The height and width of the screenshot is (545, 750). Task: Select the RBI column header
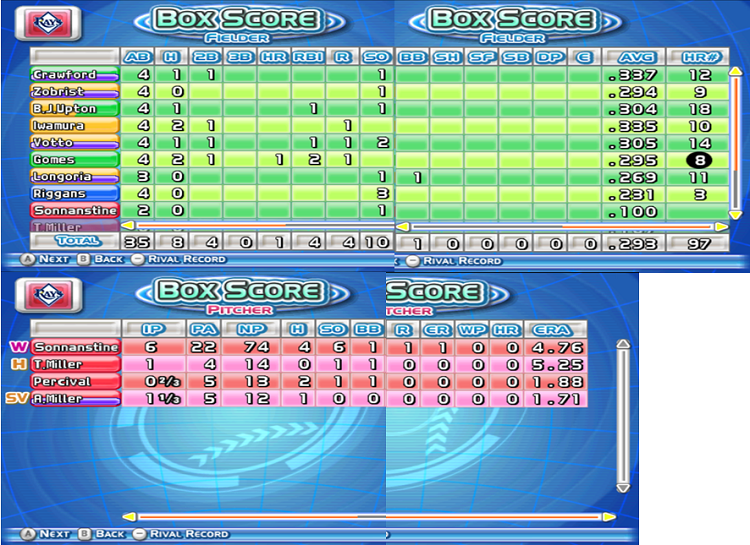point(308,57)
